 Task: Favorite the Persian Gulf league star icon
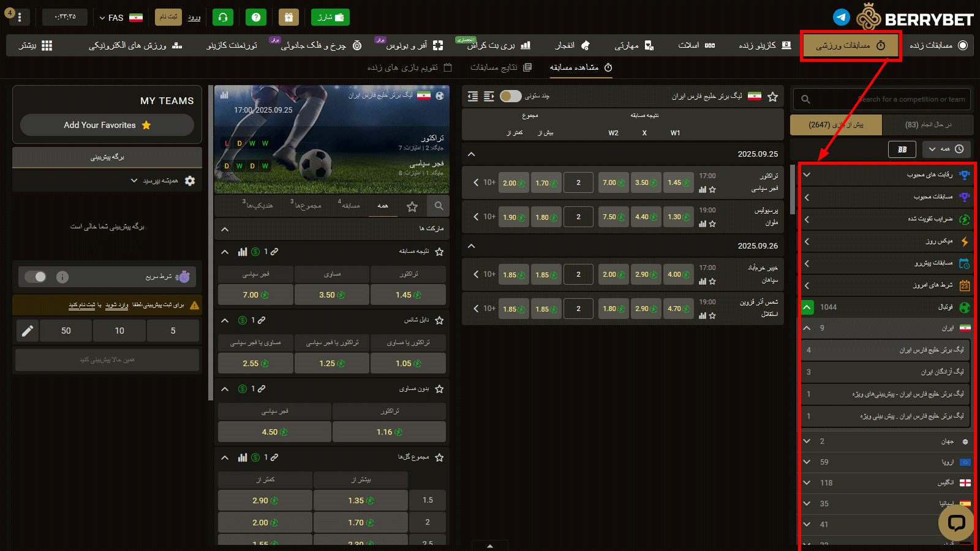point(773,97)
